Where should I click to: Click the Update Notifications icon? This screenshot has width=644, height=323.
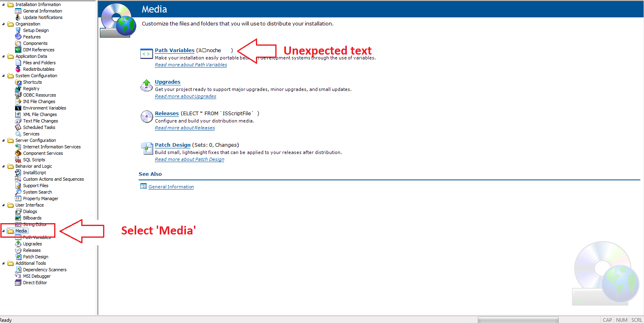pos(18,17)
